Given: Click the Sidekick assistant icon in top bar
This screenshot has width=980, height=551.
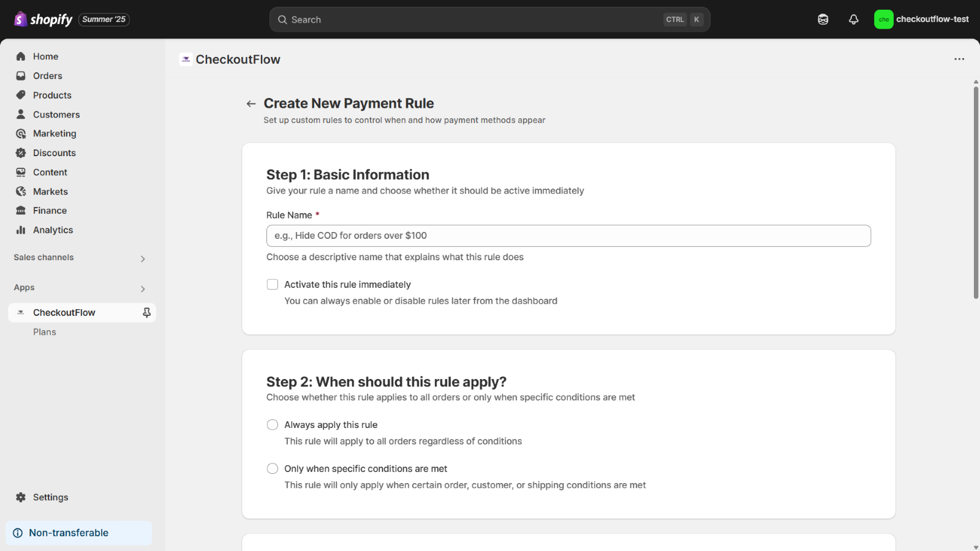Looking at the screenshot, I should coord(823,20).
